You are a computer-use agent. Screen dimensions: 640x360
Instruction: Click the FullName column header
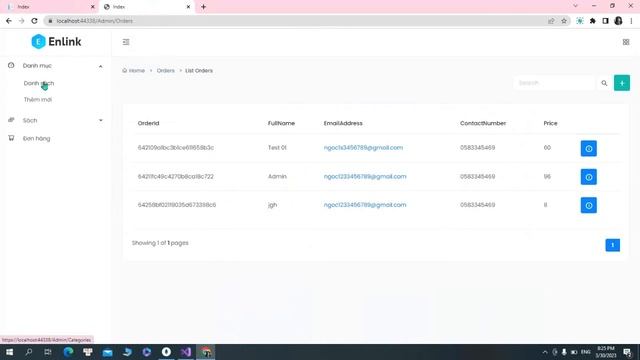pos(281,123)
